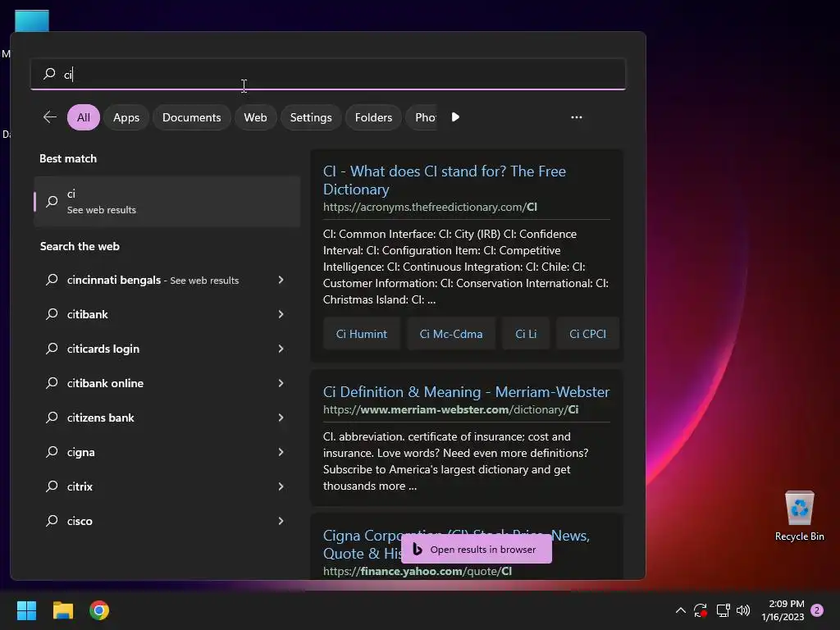
Task: Click the citibank suggestion text
Action: (x=87, y=314)
